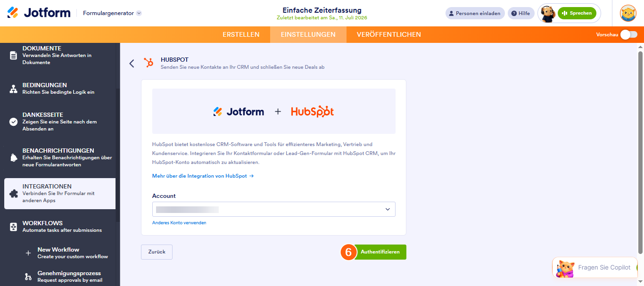Open Fragen Sie Copilot chat

[x=594, y=267]
